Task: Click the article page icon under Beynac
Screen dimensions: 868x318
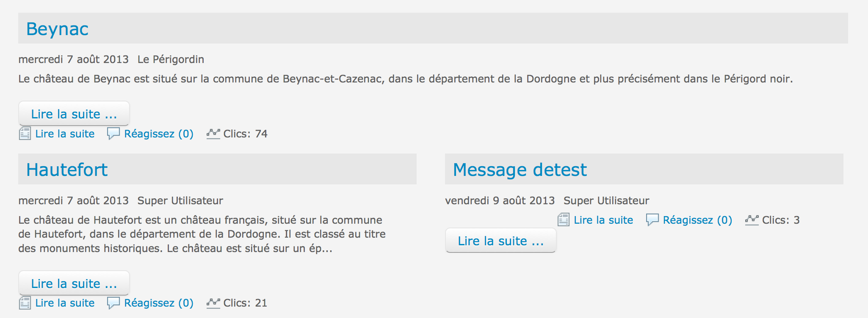Action: point(25,134)
